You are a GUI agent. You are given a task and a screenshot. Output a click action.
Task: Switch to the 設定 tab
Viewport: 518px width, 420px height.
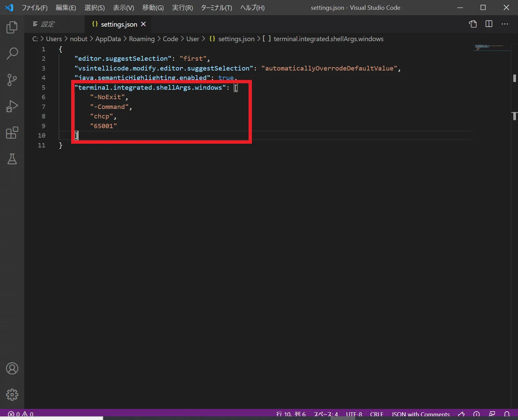[55, 24]
